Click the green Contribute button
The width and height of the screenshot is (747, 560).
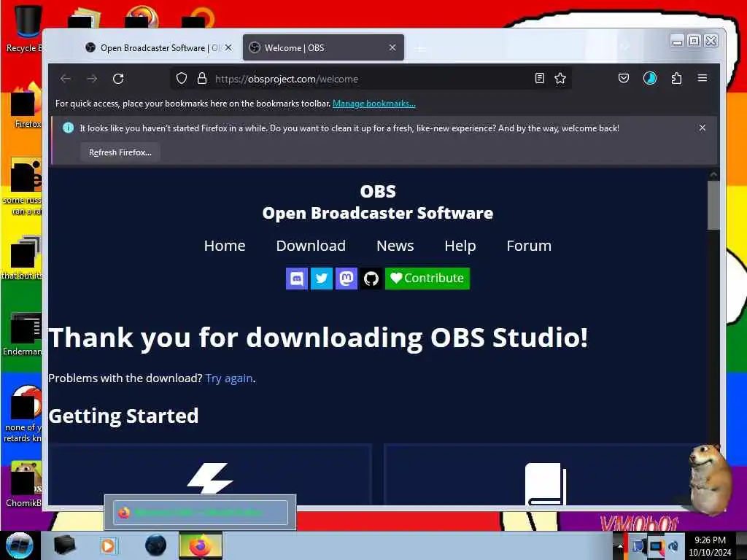pyautogui.click(x=427, y=279)
